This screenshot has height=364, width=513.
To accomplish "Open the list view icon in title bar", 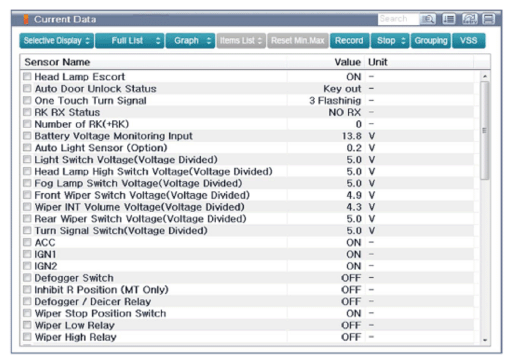I will point(449,19).
